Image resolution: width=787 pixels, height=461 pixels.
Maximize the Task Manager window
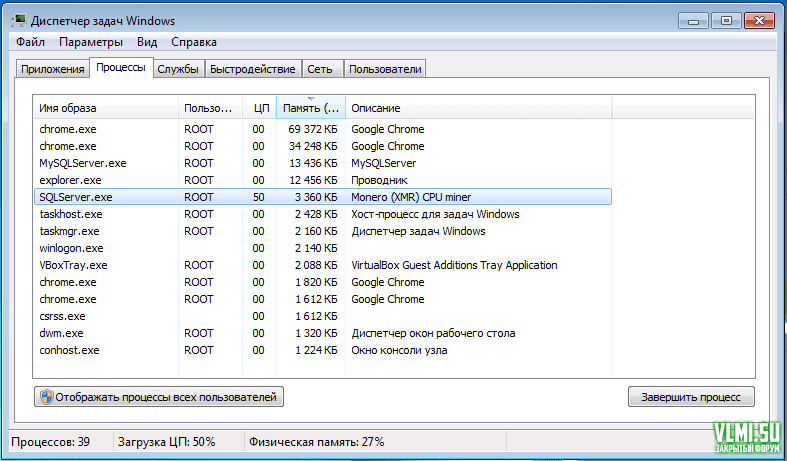click(x=726, y=19)
